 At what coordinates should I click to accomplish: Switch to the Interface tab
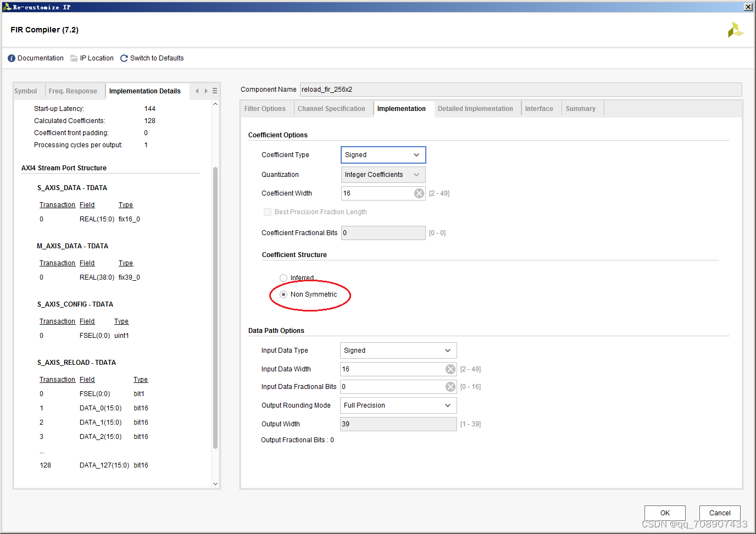(x=539, y=109)
